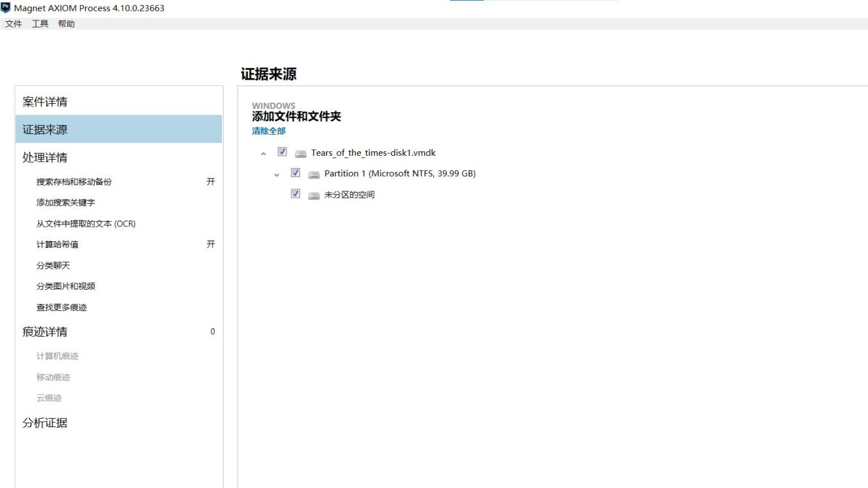Click the Tears_of_the_times-disk1.vmdk drive icon
This screenshot has height=488, width=868.
point(301,153)
